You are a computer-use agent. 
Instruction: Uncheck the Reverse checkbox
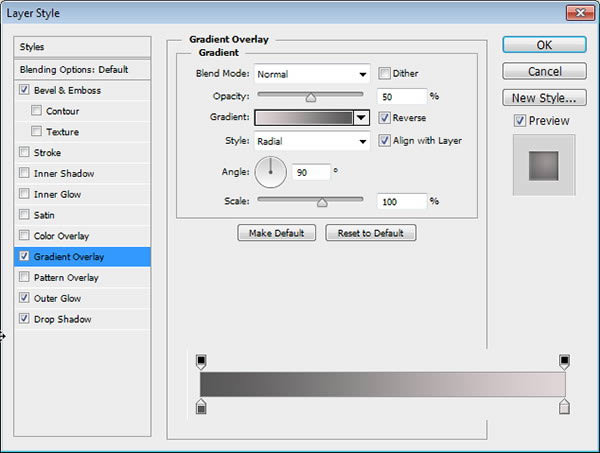tap(384, 117)
